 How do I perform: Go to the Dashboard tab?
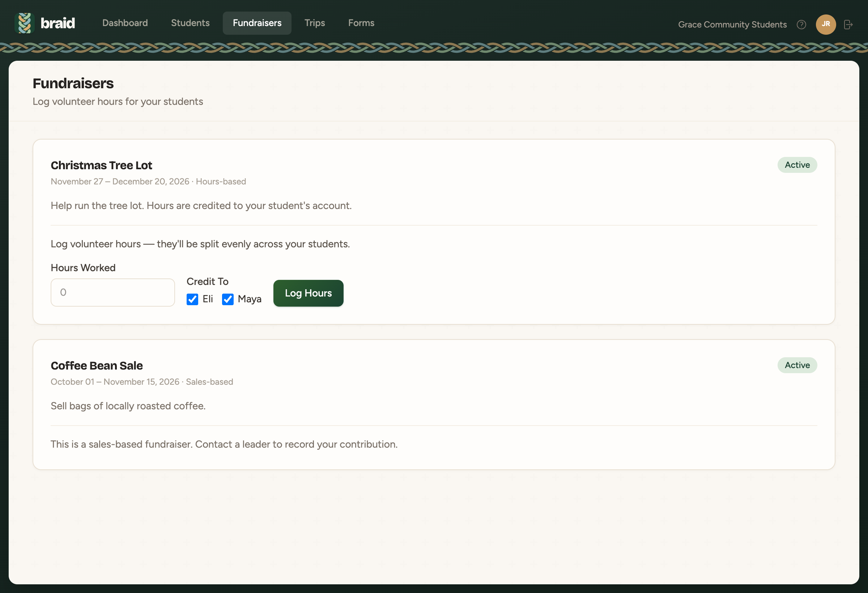[x=125, y=23]
